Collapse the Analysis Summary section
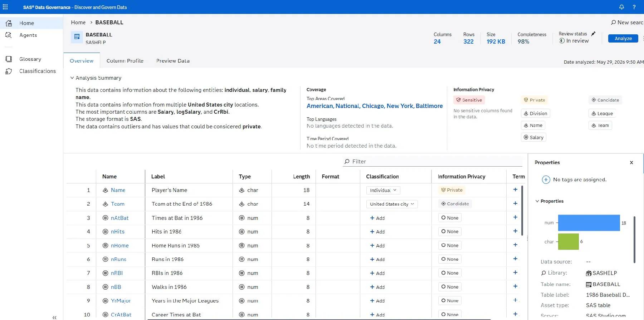The image size is (644, 320). [x=96, y=78]
